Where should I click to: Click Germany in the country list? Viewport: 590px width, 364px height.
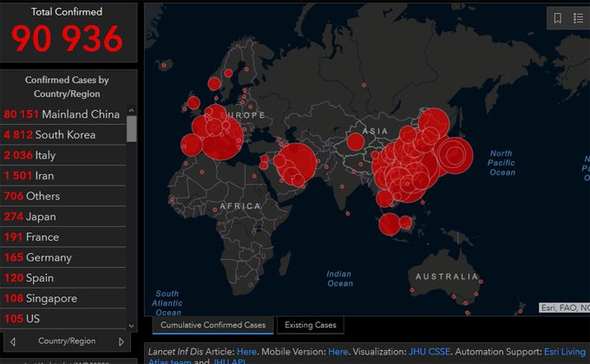click(x=38, y=257)
